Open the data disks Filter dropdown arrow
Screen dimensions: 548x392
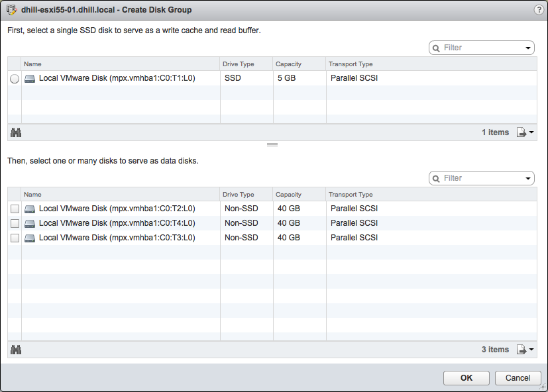[x=527, y=178]
